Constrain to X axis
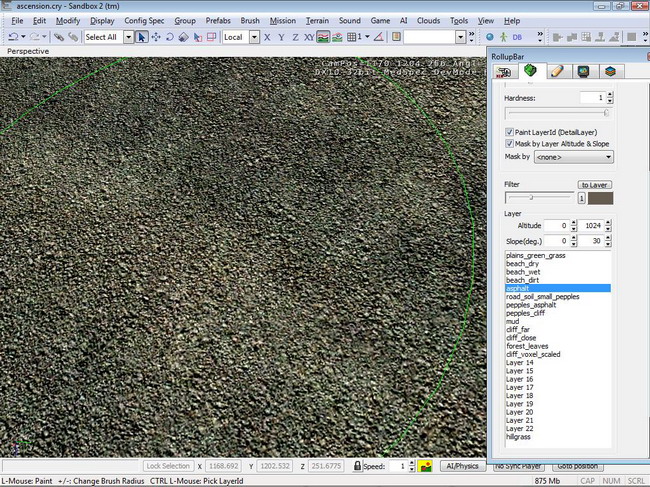 click(x=267, y=37)
